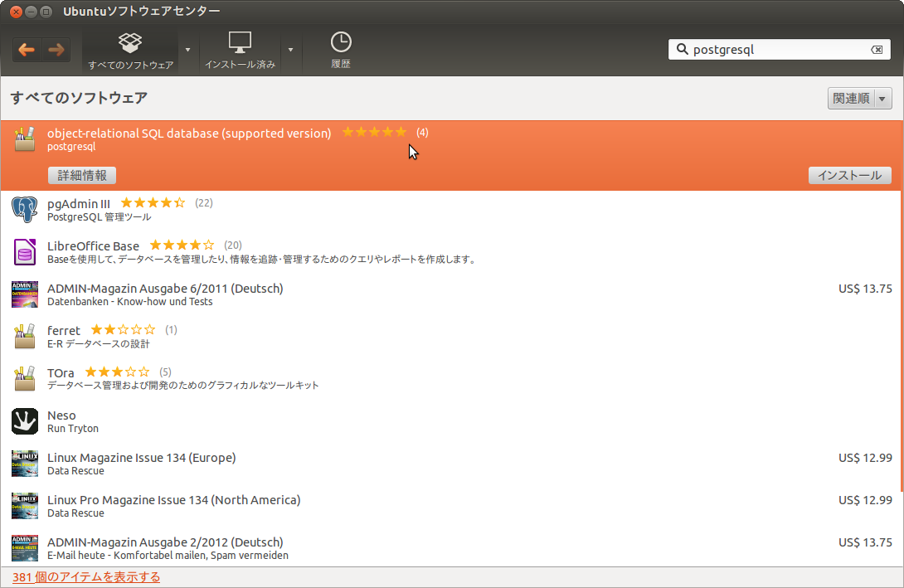
Task: Close the Ubuntu Software Center window
Action: tap(16, 12)
